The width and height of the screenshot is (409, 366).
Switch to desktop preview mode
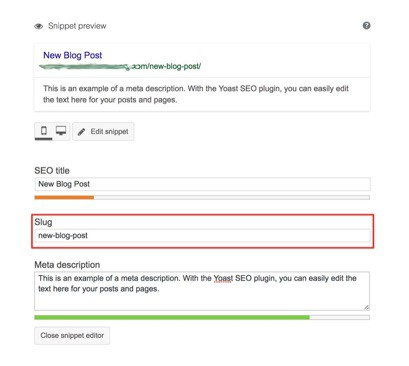61,131
